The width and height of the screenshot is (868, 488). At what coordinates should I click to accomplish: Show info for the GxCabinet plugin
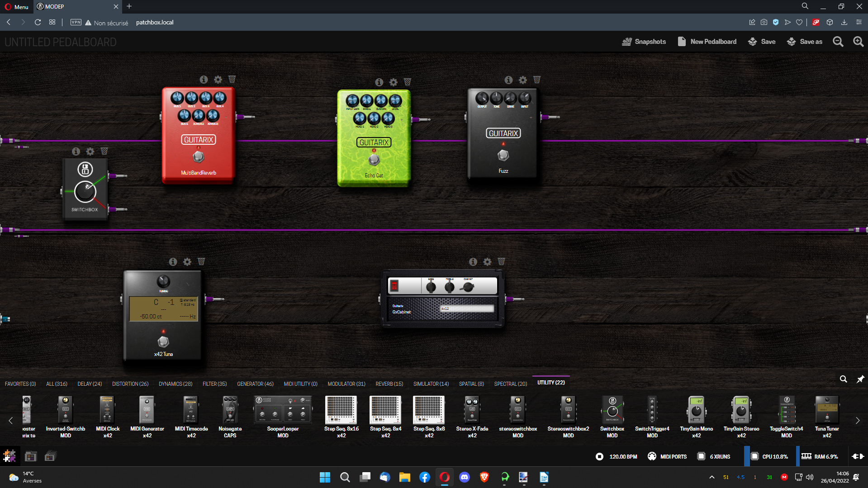tap(473, 262)
